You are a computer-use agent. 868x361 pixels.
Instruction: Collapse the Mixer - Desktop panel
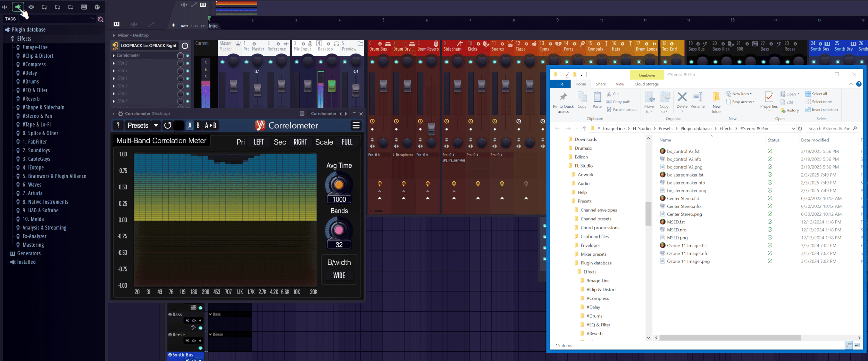pos(113,35)
